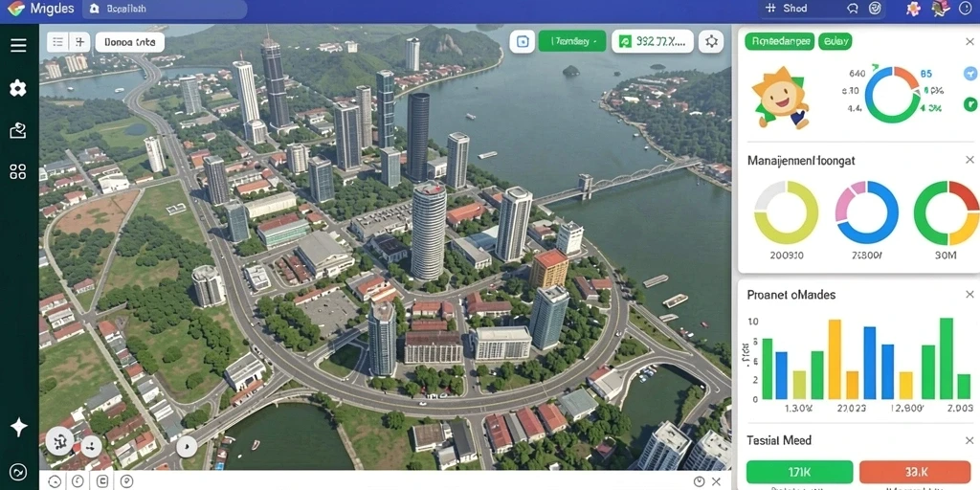Screen dimensions: 980x490
Task: Click the yellow-green donut chart labeled 200930
Action: pos(787,212)
